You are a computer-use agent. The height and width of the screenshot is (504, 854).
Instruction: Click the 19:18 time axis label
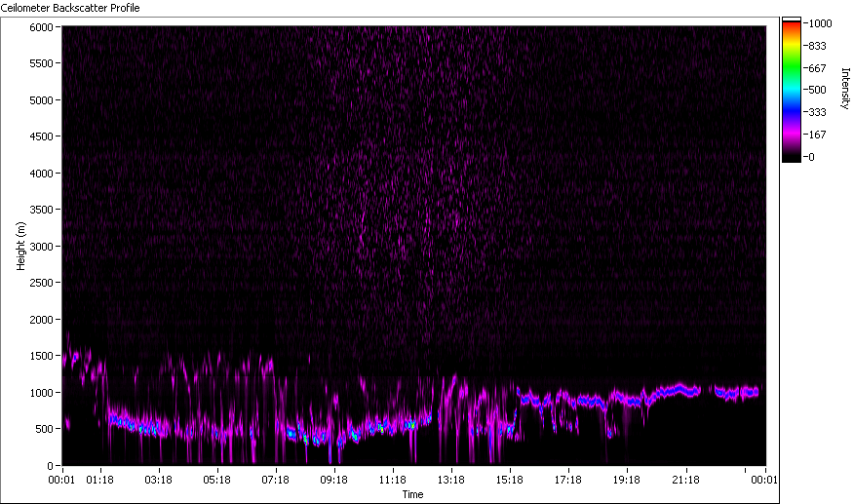[627, 480]
